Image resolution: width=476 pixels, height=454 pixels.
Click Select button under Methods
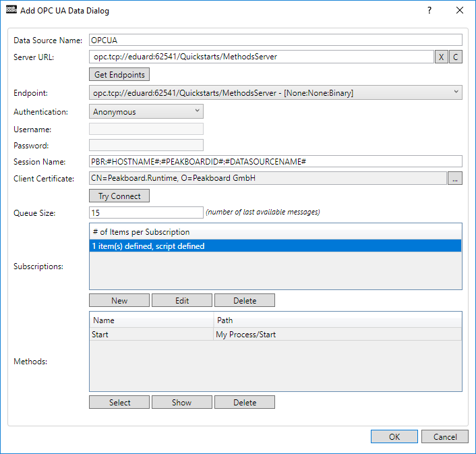[119, 402]
